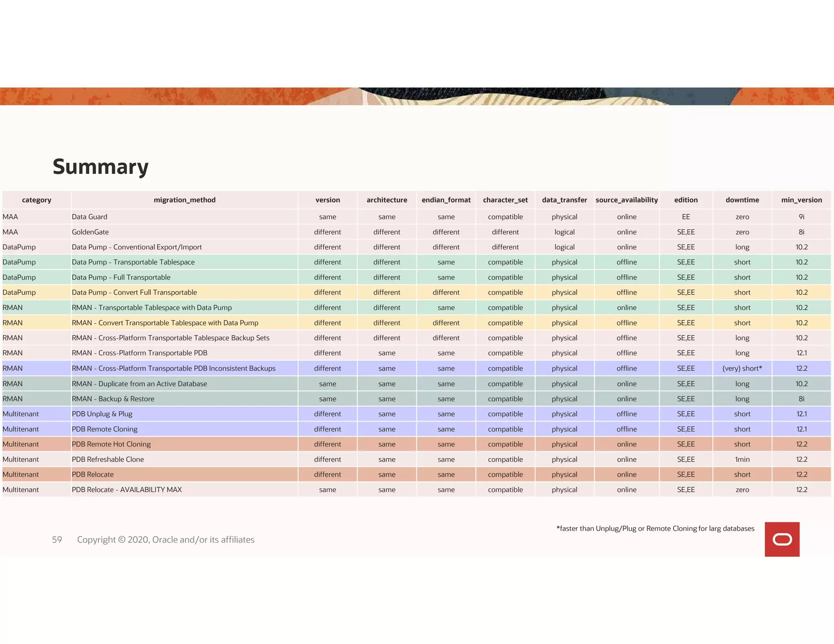This screenshot has height=644, width=834.
Task: Click the endian_format column header
Action: (446, 200)
